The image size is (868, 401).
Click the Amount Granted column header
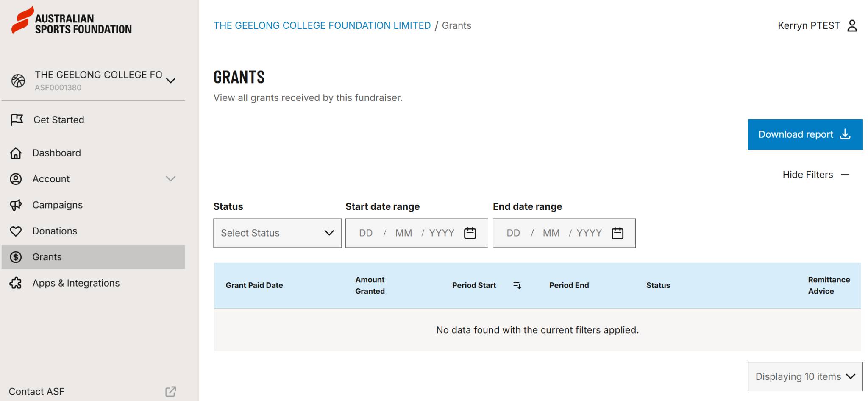point(370,285)
